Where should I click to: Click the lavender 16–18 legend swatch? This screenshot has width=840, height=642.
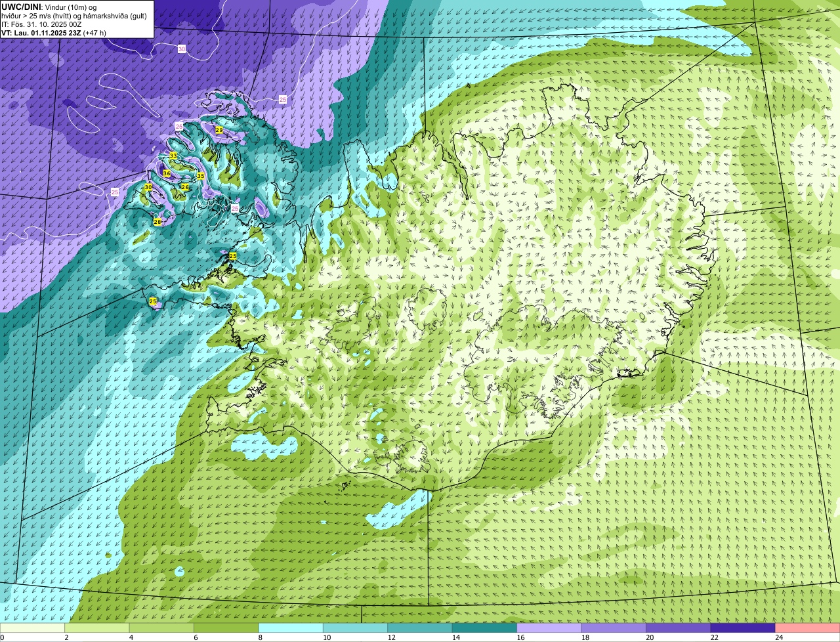tap(549, 628)
